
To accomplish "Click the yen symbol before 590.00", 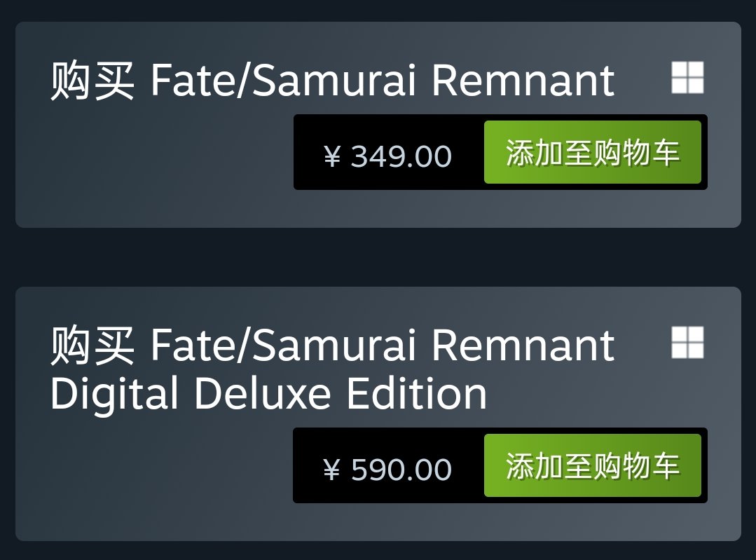I will click(x=332, y=470).
